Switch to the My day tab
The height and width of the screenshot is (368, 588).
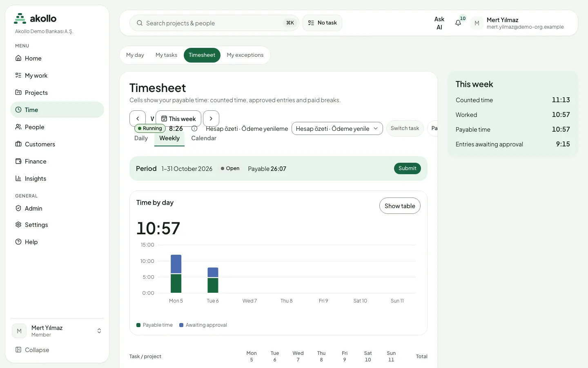[x=135, y=55]
